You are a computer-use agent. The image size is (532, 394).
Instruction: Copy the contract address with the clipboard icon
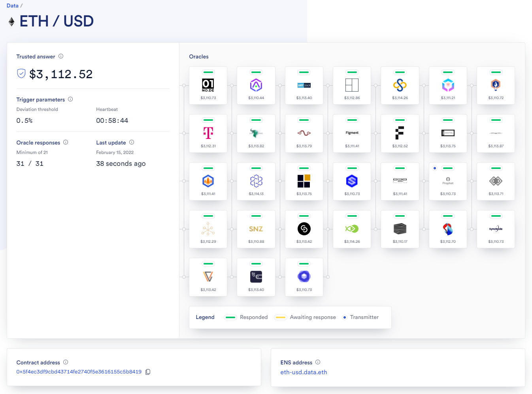point(148,372)
